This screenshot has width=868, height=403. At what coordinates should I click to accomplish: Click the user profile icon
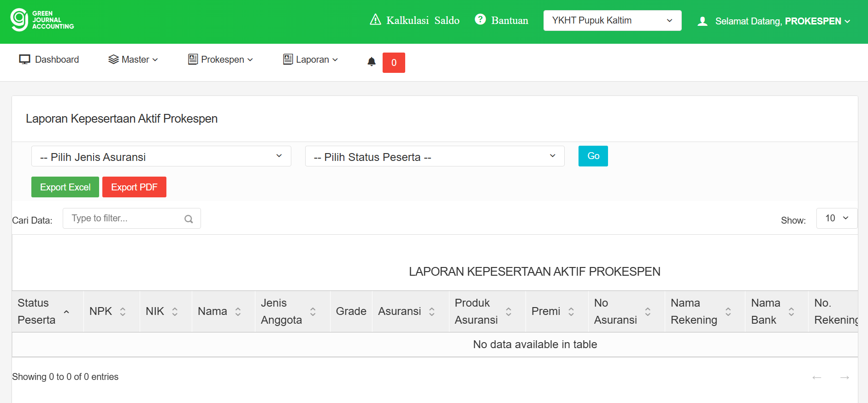click(703, 21)
